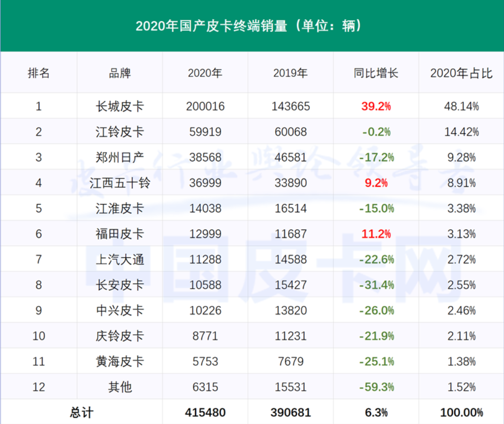Select the value 10588
This screenshot has height=424, width=504.
(x=205, y=285)
